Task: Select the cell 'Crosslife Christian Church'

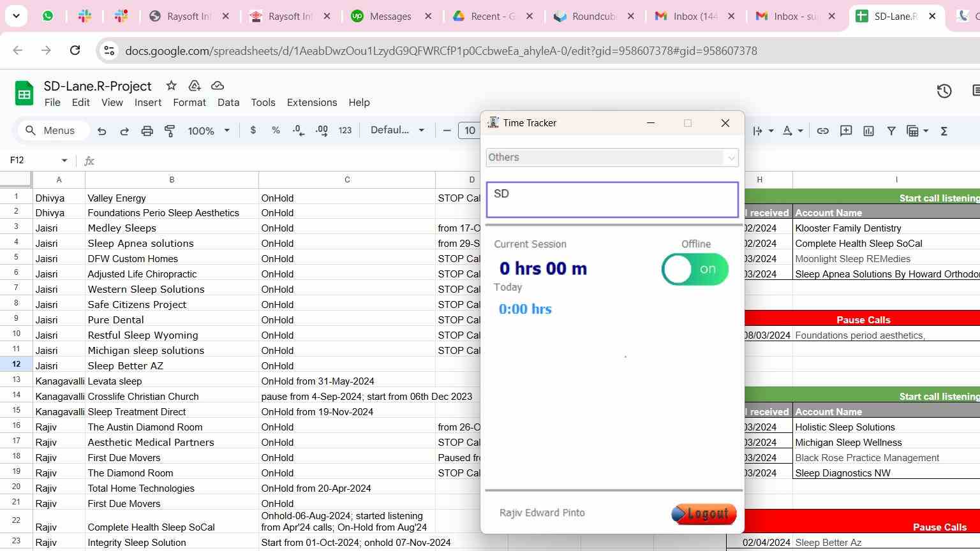Action: coord(172,396)
